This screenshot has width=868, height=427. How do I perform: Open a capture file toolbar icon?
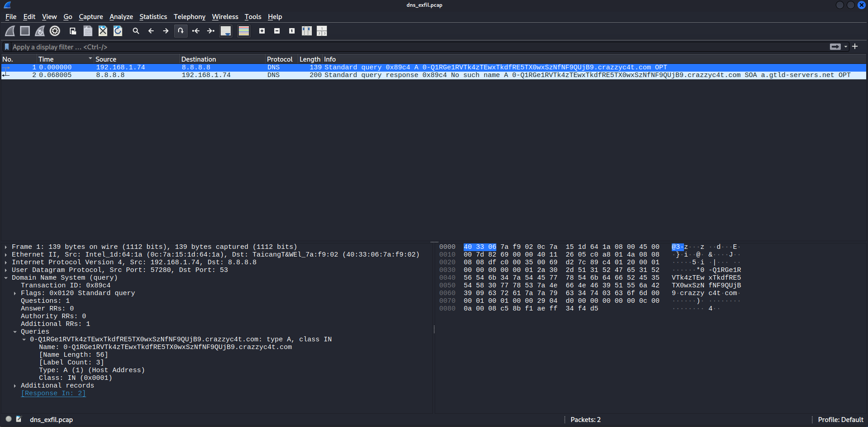[73, 31]
